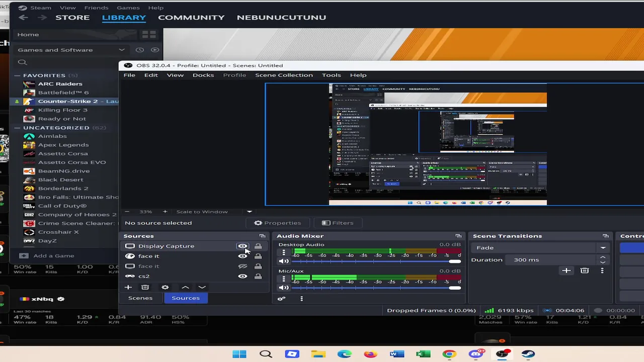The height and width of the screenshot is (362, 644).
Task: Open Audio Mixer menu dots beside gear
Action: 301,299
